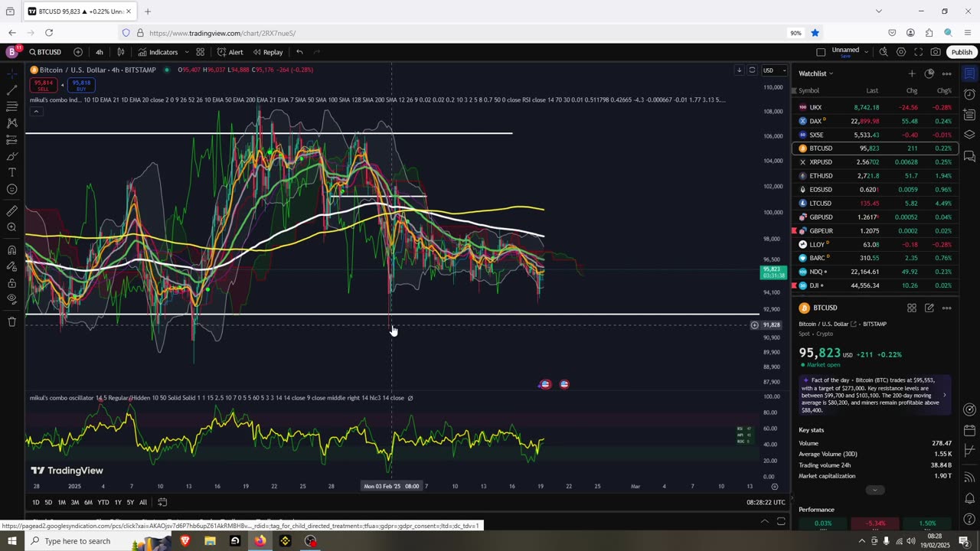Image resolution: width=980 pixels, height=551 pixels.
Task: Open chart settings hexagon icon
Action: 900,52
